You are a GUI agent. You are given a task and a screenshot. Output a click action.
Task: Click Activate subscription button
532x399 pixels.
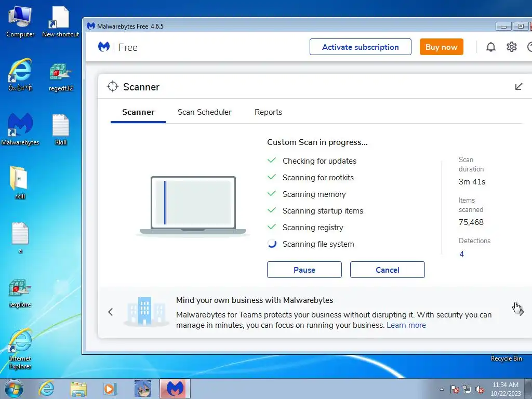point(361,47)
